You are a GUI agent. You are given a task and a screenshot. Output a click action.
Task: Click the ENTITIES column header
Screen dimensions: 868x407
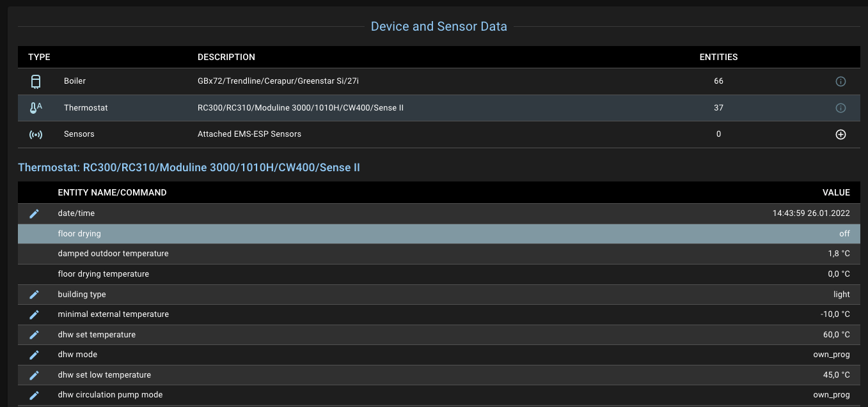[718, 57]
